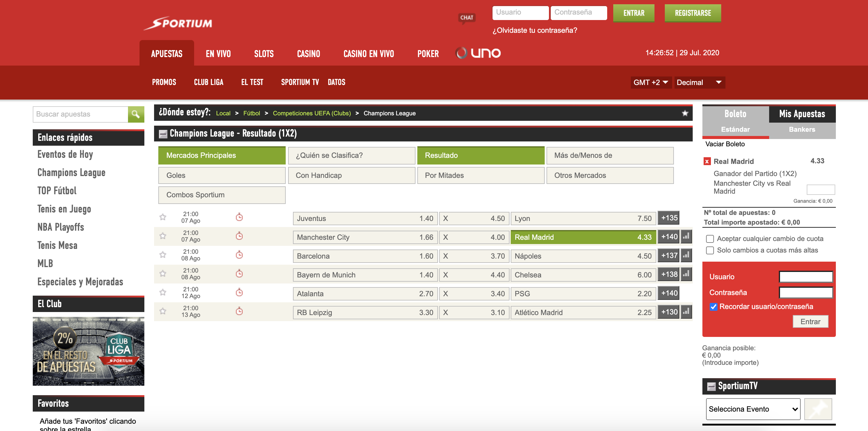Open the GMT +2 timezone dropdown
Screen dimensions: 868x431
651,83
